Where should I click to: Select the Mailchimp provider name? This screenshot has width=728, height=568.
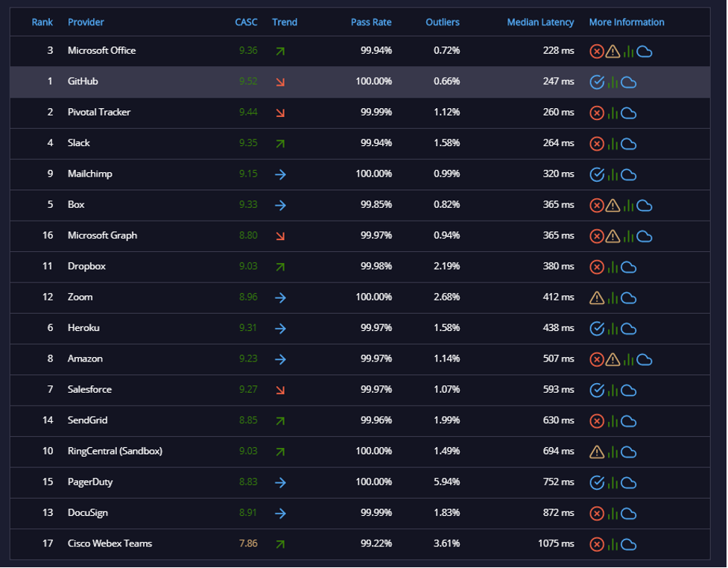[x=90, y=174]
